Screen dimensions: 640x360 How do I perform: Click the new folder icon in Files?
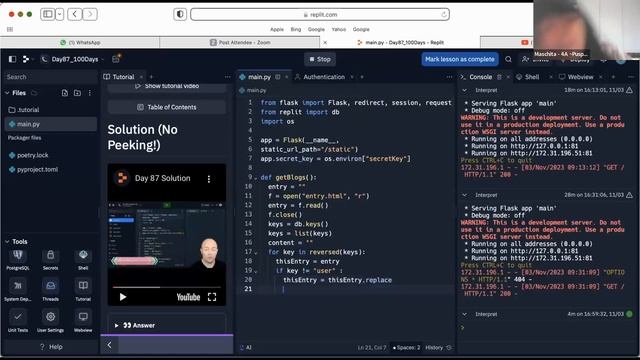(x=77, y=93)
